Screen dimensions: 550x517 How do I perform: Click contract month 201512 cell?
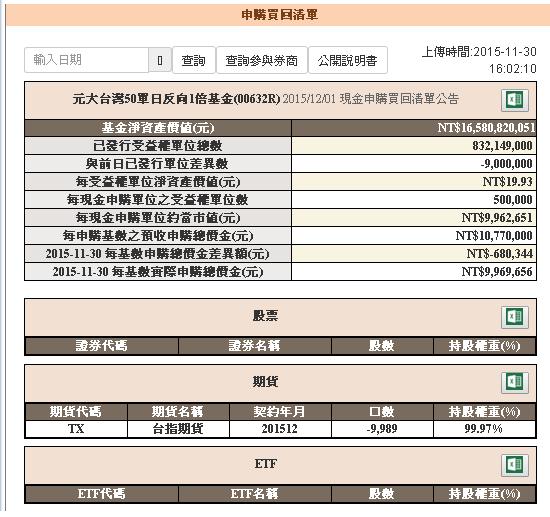coord(280,429)
